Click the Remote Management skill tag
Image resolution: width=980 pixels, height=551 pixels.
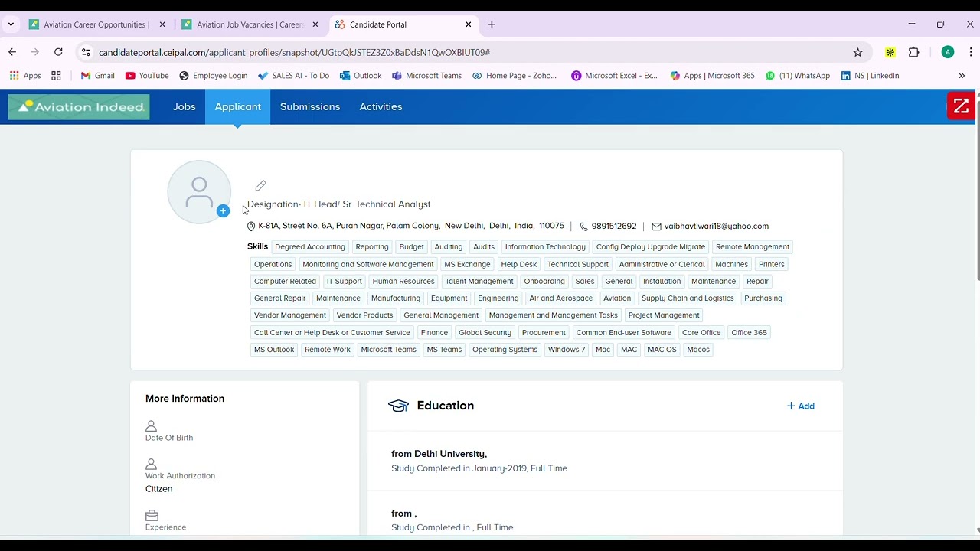tap(753, 247)
